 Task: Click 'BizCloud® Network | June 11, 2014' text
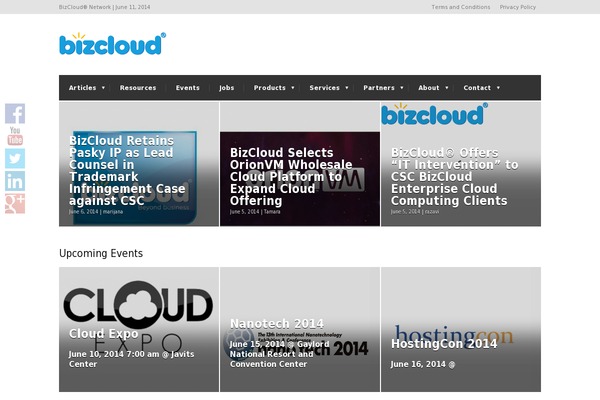(104, 7)
